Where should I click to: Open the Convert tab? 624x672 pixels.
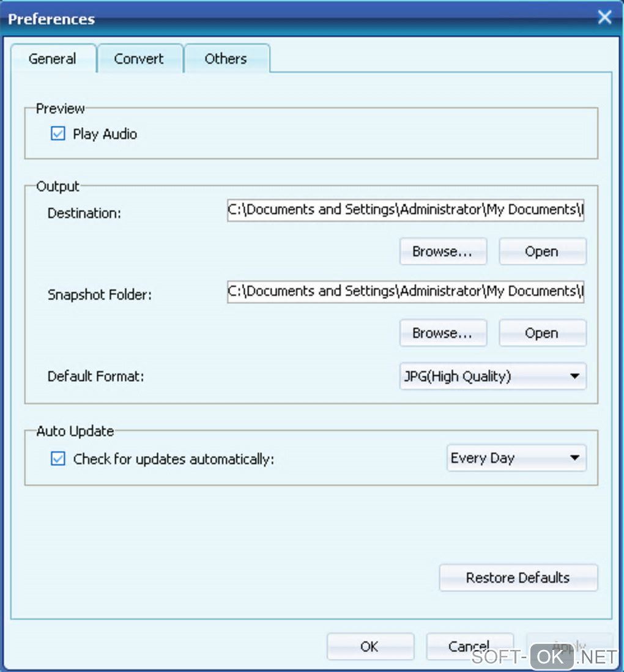point(139,59)
